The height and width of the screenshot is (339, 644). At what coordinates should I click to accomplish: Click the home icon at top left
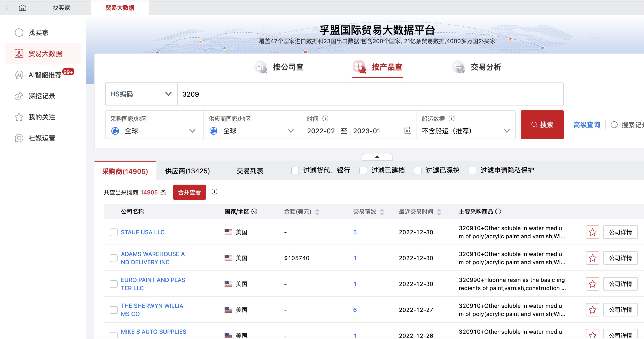point(23,8)
